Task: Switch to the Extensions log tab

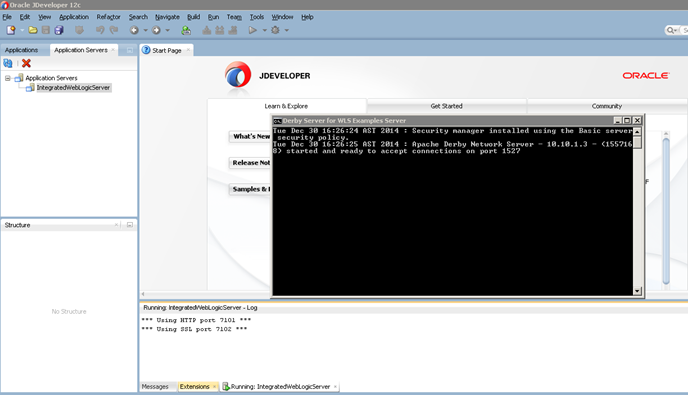Action: click(194, 387)
